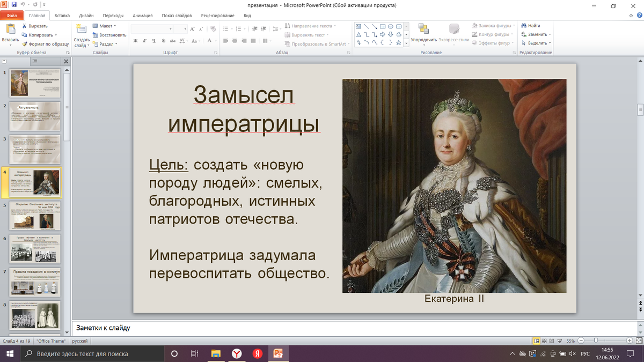Switch to reading view in status bar
This screenshot has height=362, width=644.
(552, 341)
